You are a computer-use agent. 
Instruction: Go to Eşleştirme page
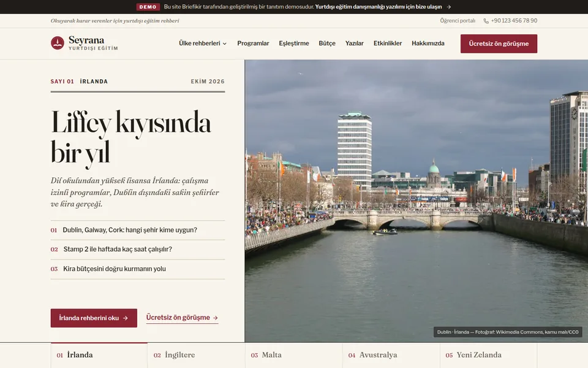click(x=294, y=43)
